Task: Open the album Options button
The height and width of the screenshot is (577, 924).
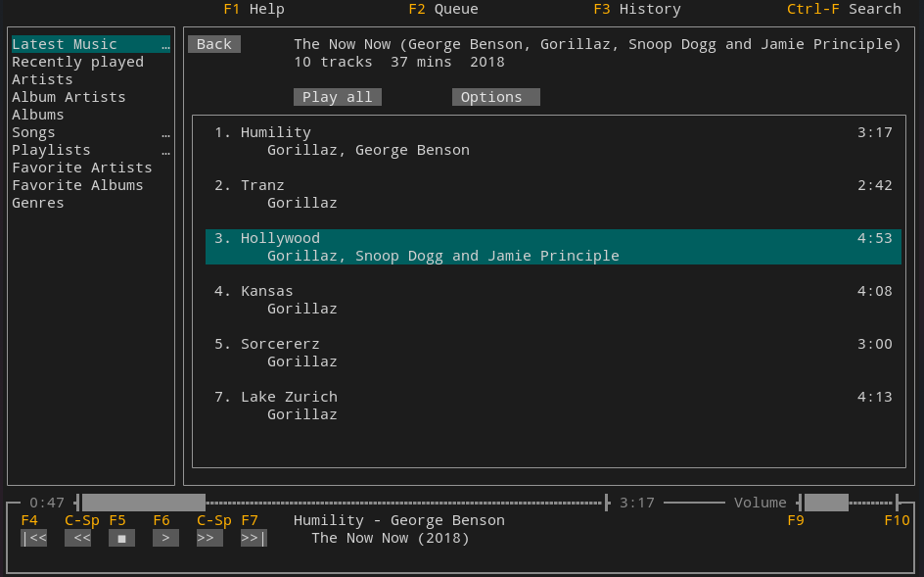Action: coord(496,97)
